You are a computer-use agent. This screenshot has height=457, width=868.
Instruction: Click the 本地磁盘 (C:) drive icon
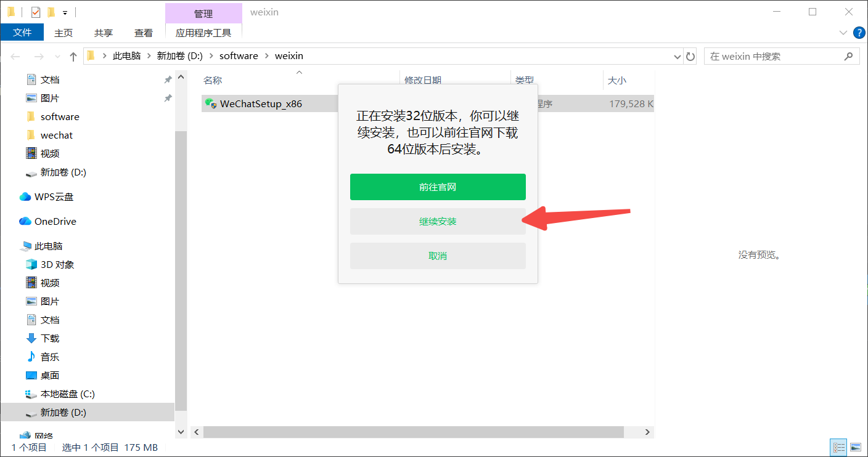pos(31,394)
